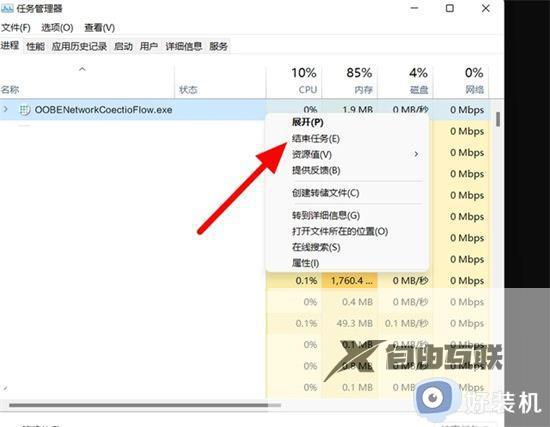The width and height of the screenshot is (550, 427).
Task: Click the Task Manager app icon in title bar
Action: coord(7,8)
